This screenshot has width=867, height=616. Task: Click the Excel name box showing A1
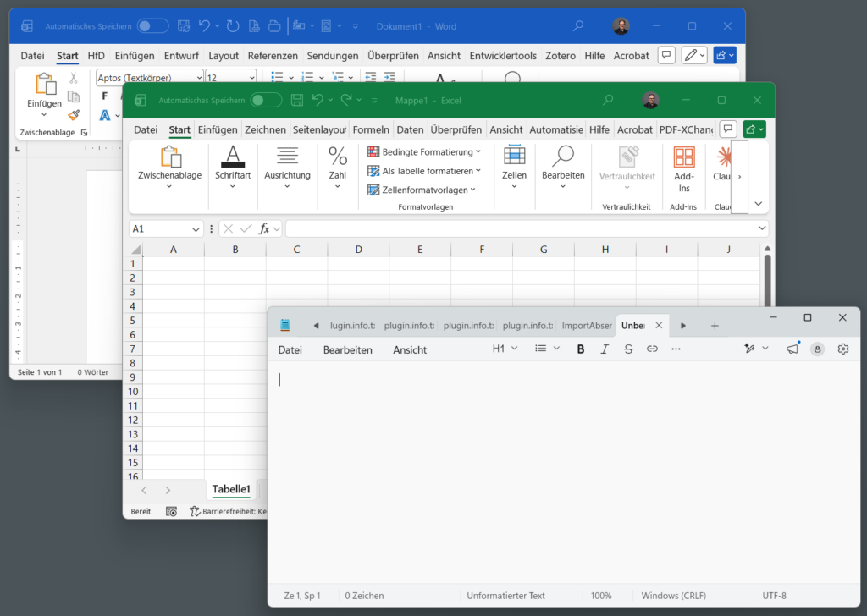tap(165, 228)
